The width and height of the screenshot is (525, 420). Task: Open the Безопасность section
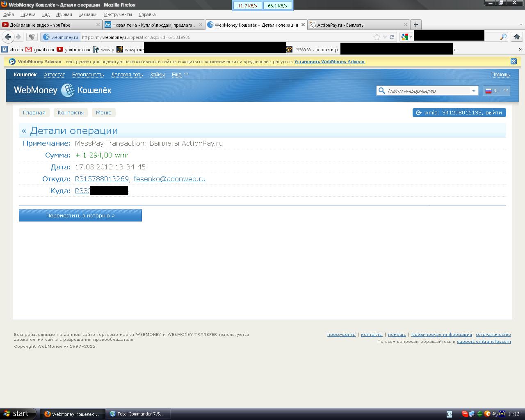[x=88, y=74]
